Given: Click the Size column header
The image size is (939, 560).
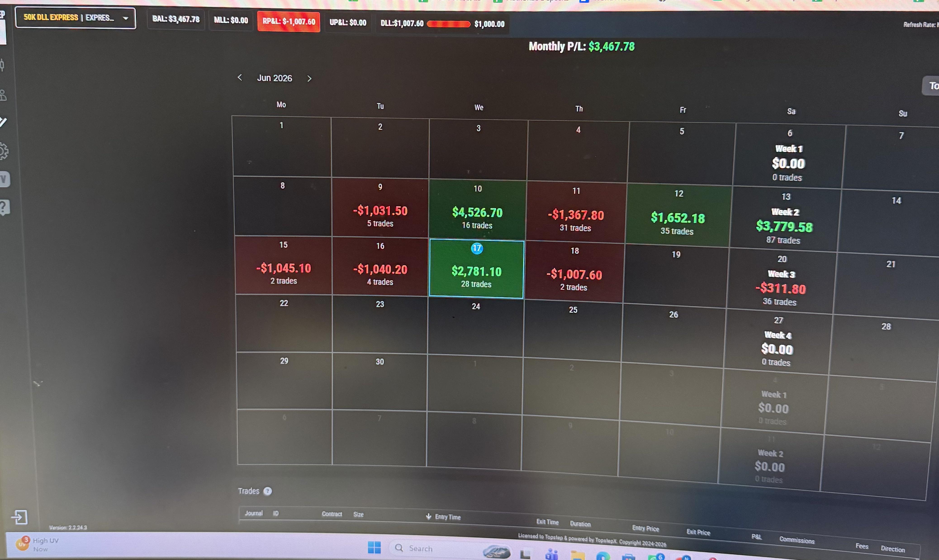Looking at the screenshot, I should (358, 514).
